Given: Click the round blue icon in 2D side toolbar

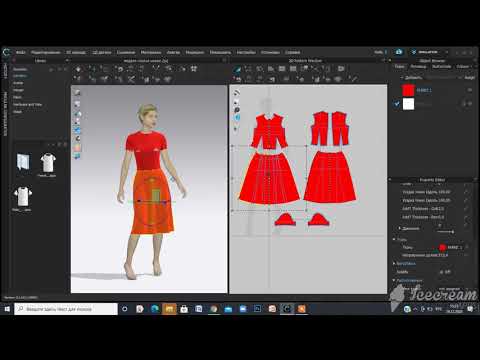Looking at the screenshot, I should 237,118.
